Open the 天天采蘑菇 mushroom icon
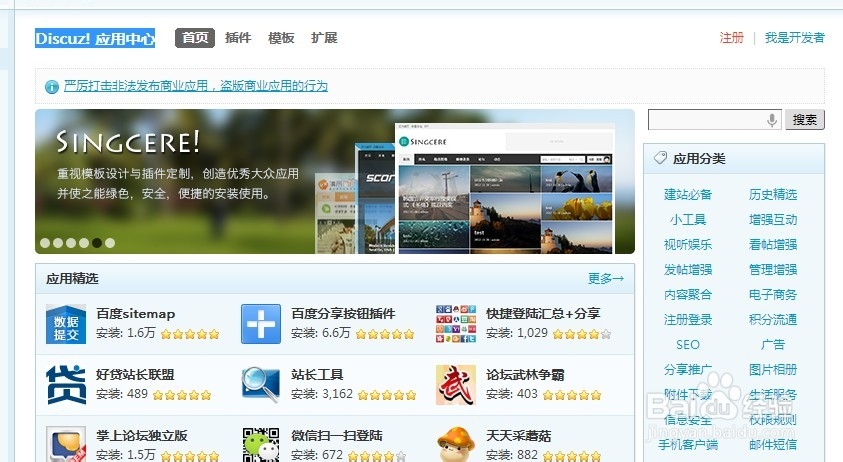 coord(456,444)
